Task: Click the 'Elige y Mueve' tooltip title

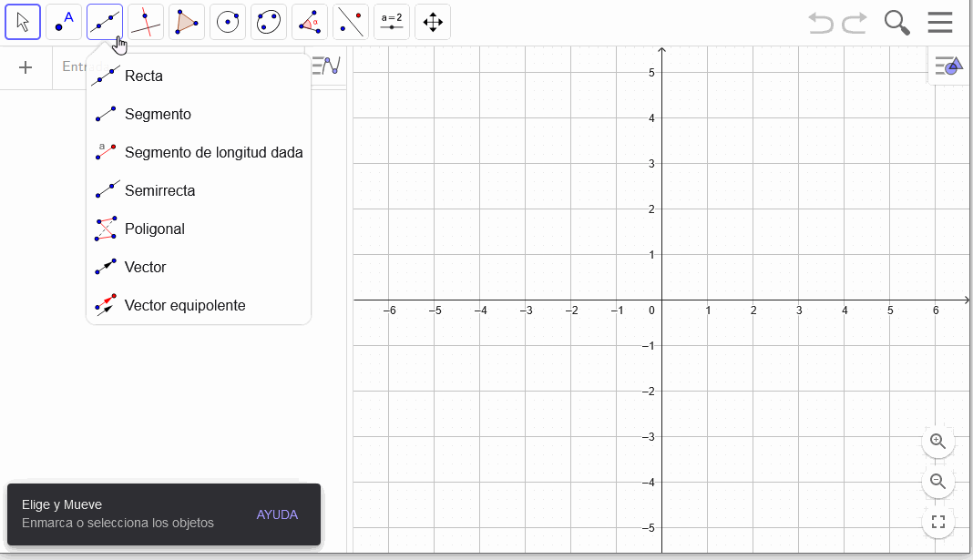Action: 61,504
